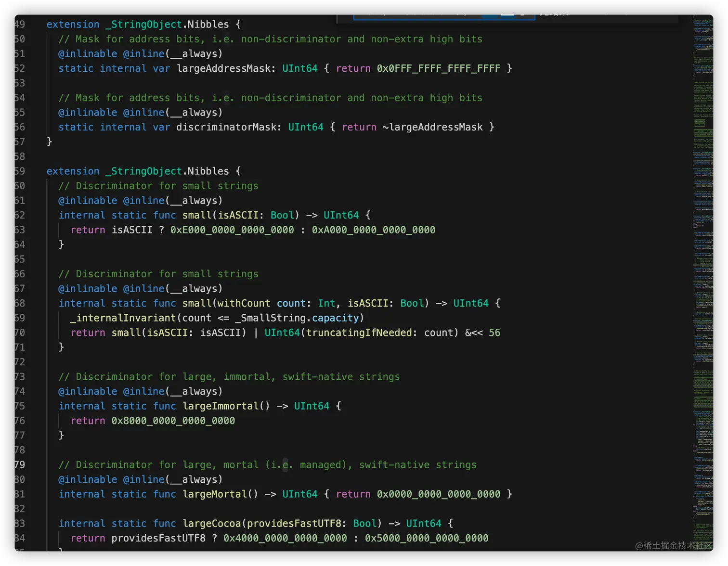Click the hex literal 0x8000_0000_0000_0000
The width and height of the screenshot is (728, 566).
[173, 421]
